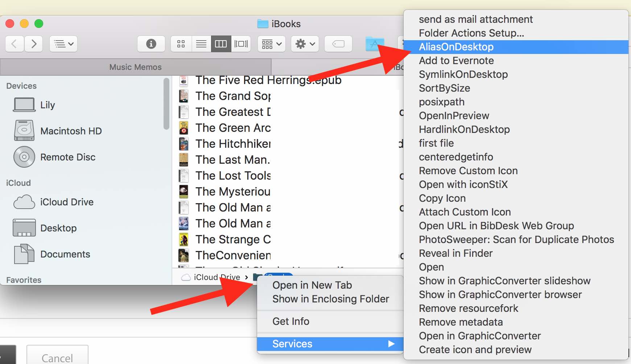The height and width of the screenshot is (364, 631).
Task: Click the Edit Tags toolbar button
Action: (x=338, y=44)
